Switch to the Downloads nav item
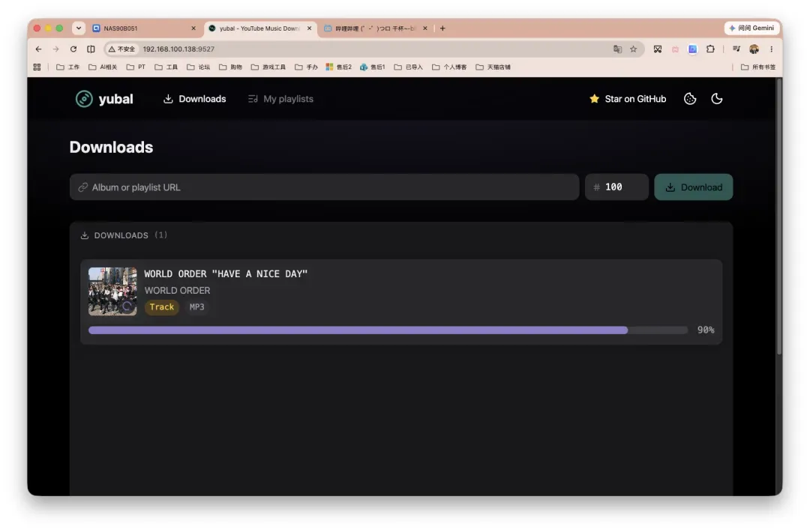The height and width of the screenshot is (532, 810). pos(195,99)
